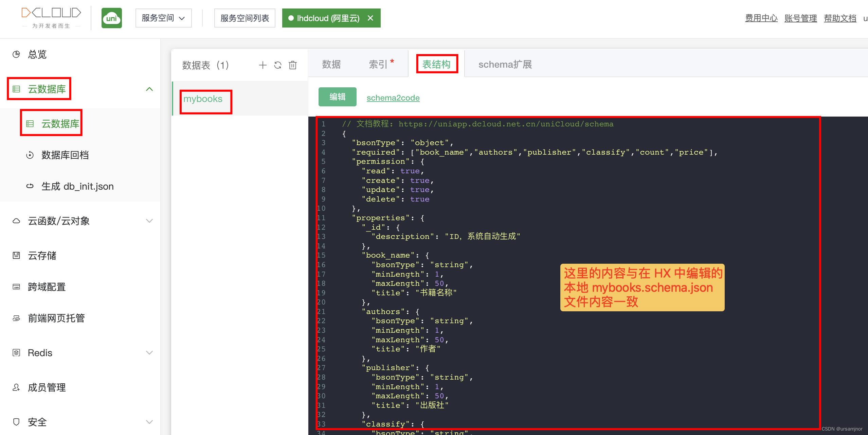The width and height of the screenshot is (868, 435).
Task: Close the lhdcloud (阿里云) tab
Action: [x=370, y=18]
